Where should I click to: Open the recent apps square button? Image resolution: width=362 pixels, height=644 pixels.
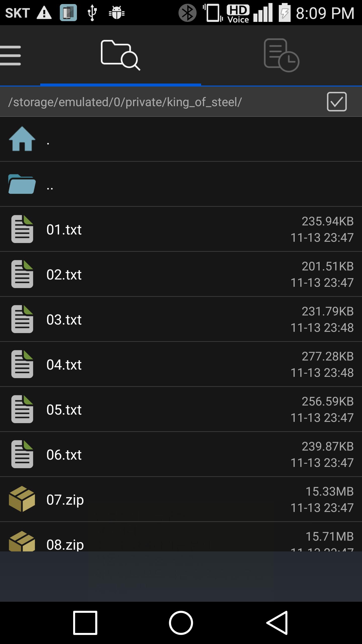85,623
